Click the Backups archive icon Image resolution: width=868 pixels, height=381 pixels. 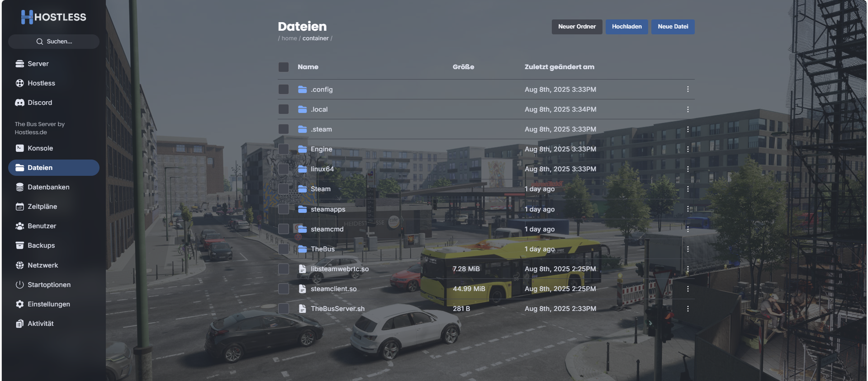tap(19, 245)
